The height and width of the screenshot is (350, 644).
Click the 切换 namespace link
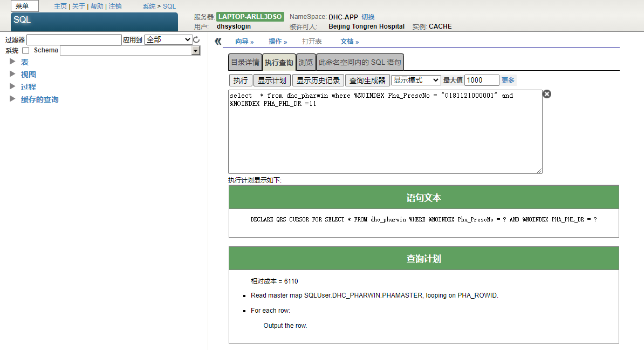click(x=368, y=17)
